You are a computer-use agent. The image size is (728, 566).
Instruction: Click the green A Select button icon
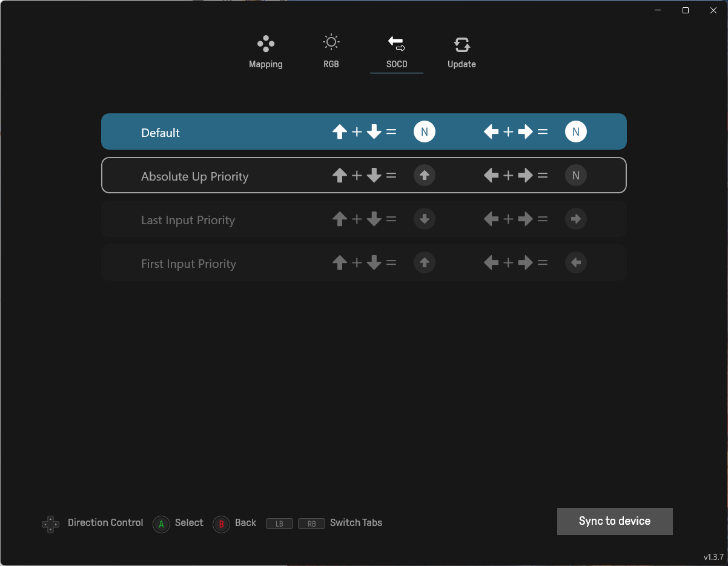(161, 524)
